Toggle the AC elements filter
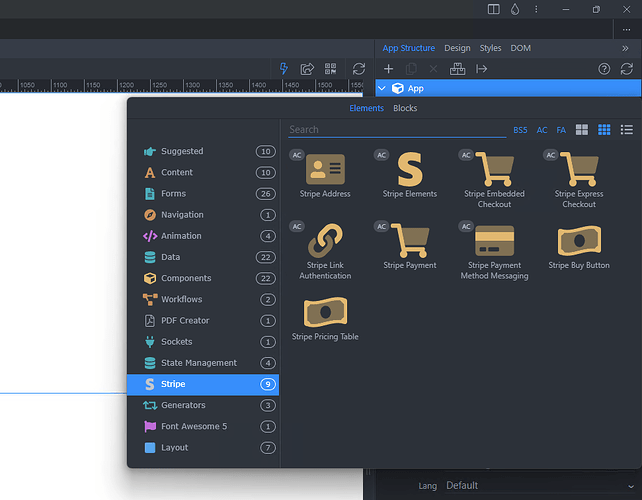The width and height of the screenshot is (642, 500). pyautogui.click(x=542, y=130)
